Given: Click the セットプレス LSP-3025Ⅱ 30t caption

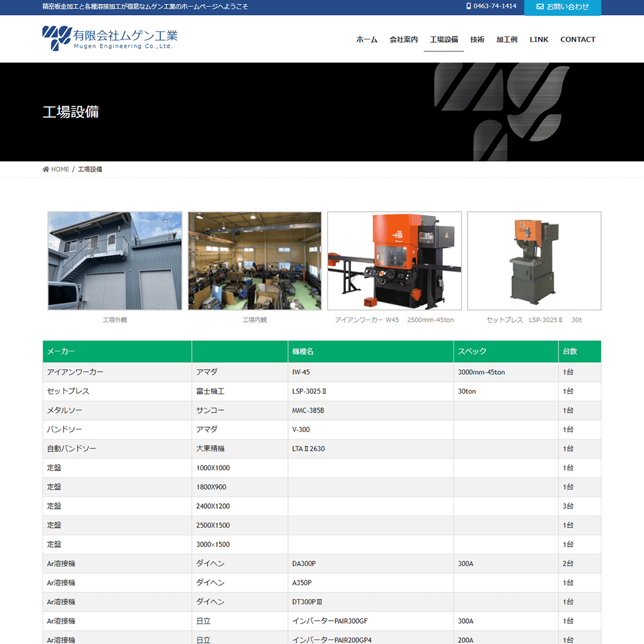Looking at the screenshot, I should (x=535, y=320).
